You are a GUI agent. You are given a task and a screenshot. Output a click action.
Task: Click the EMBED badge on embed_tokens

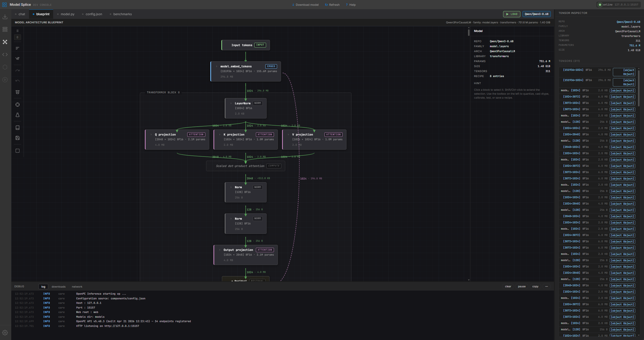click(271, 66)
